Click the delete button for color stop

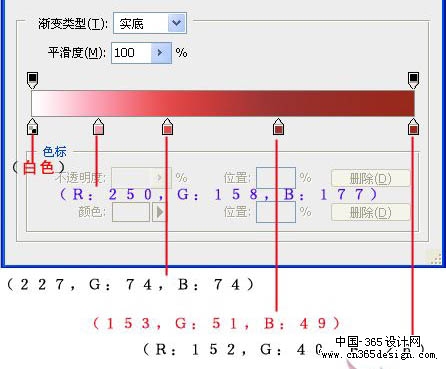coord(370,212)
